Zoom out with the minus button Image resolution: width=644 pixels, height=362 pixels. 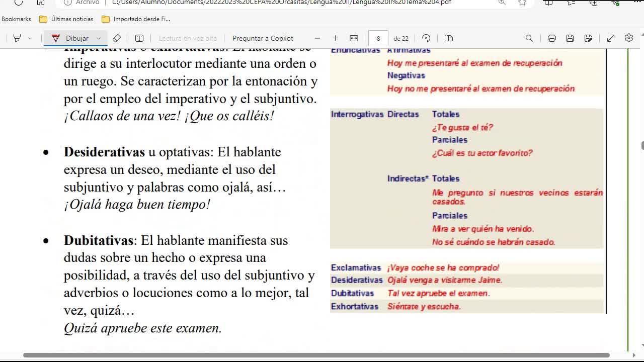pos(317,38)
